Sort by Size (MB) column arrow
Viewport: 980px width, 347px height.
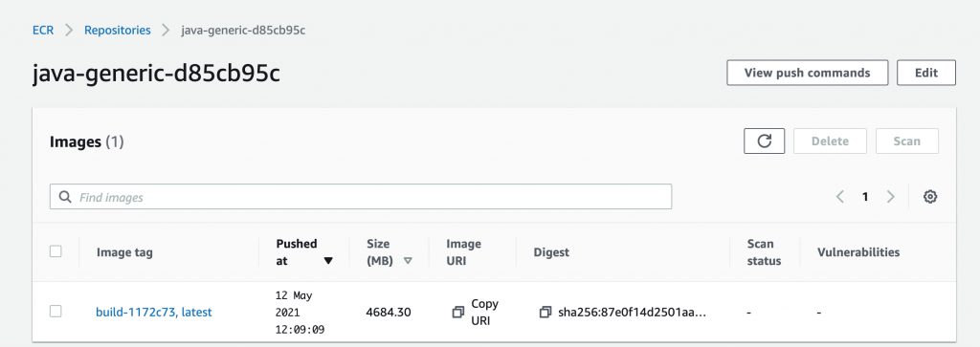pos(408,262)
